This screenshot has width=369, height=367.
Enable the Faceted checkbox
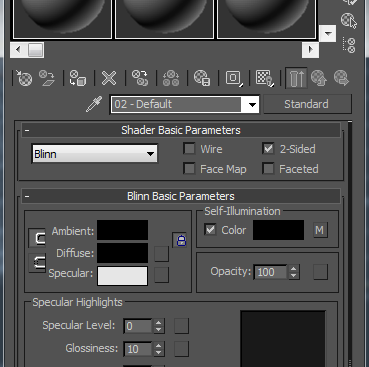pyautogui.click(x=268, y=169)
